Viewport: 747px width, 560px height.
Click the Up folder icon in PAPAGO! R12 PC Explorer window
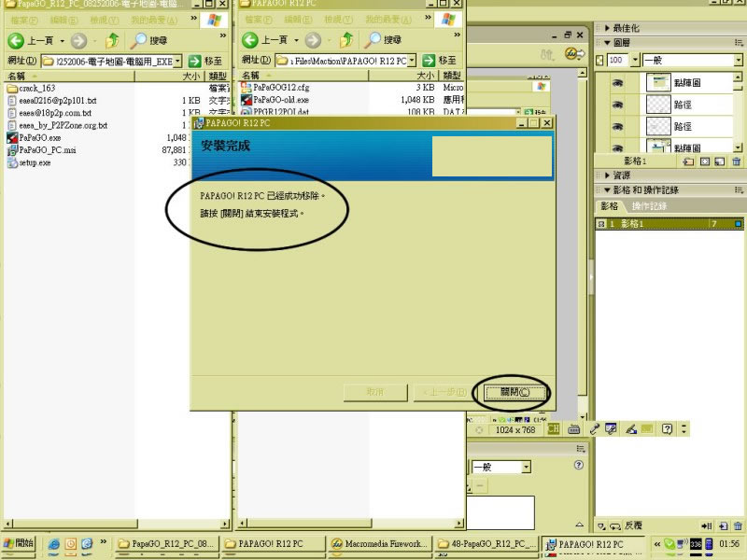[346, 40]
